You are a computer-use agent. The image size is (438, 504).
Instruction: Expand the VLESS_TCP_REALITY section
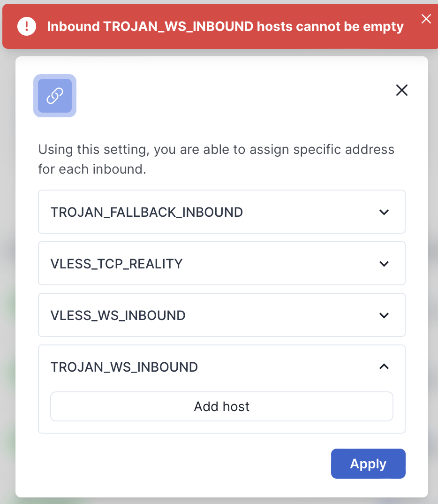221,263
